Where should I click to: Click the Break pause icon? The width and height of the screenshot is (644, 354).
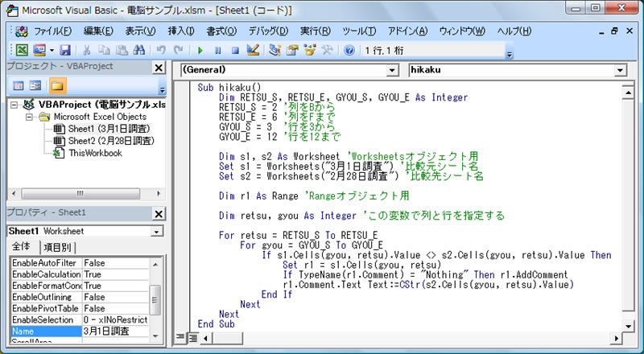(x=217, y=51)
